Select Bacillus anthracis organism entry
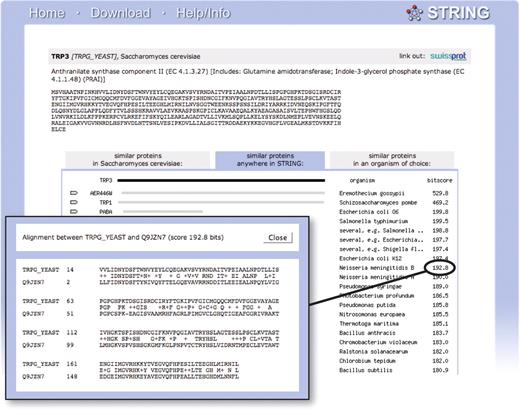The width and height of the screenshot is (520, 412). coord(367,333)
